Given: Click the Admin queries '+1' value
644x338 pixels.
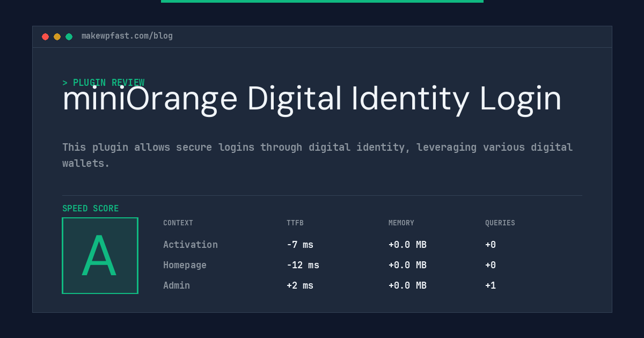Looking at the screenshot, I should pos(491,285).
